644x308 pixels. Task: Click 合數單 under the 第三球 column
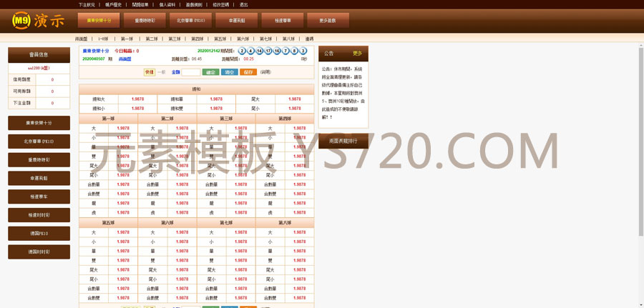pyautogui.click(x=212, y=184)
